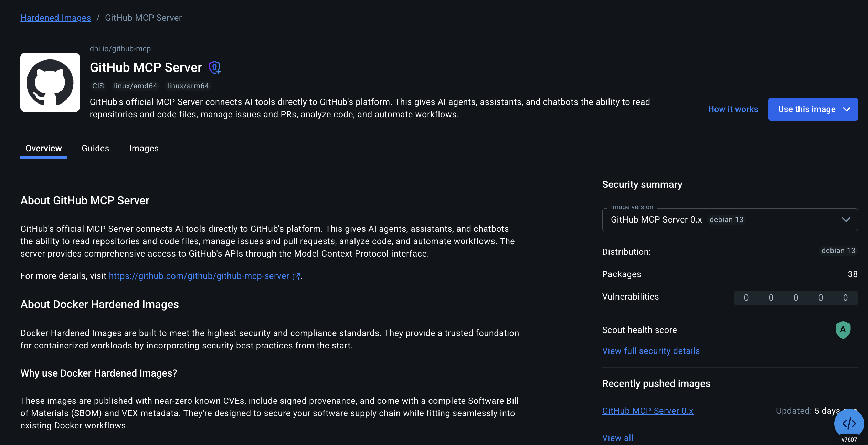Viewport: 868px width, 445px height.
Task: Click the How it works link
Action: click(733, 109)
